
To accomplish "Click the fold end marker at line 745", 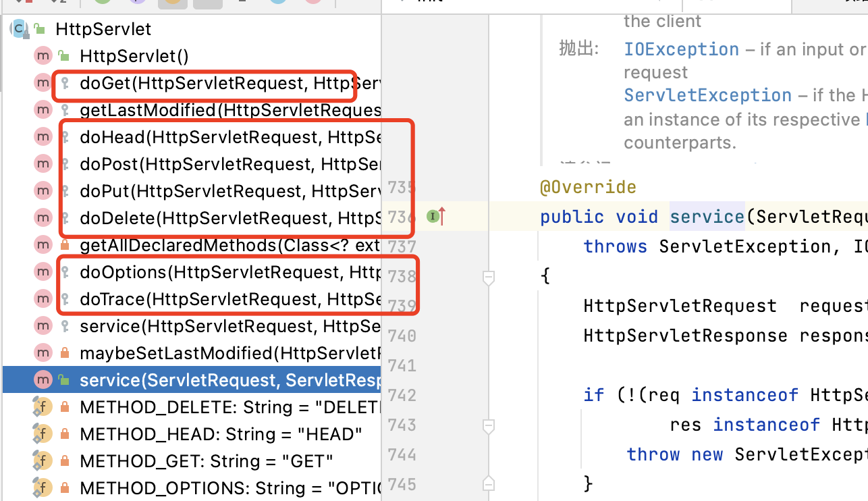I will pyautogui.click(x=489, y=484).
